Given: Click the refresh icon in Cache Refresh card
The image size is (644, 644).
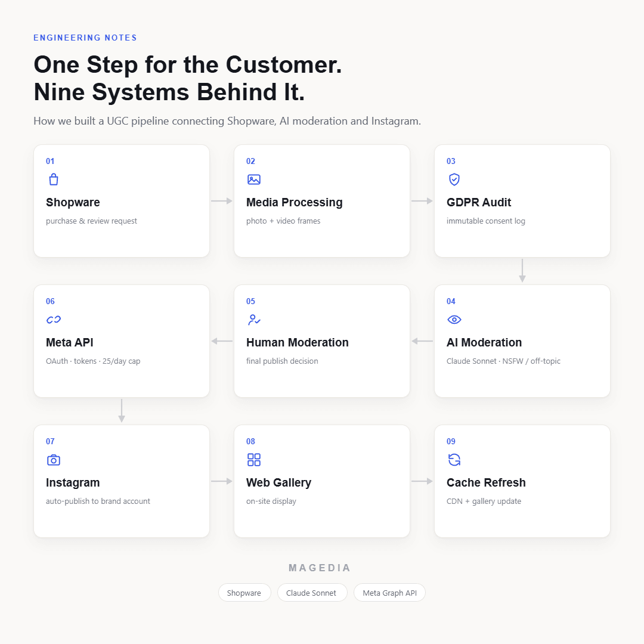Looking at the screenshot, I should (x=454, y=460).
